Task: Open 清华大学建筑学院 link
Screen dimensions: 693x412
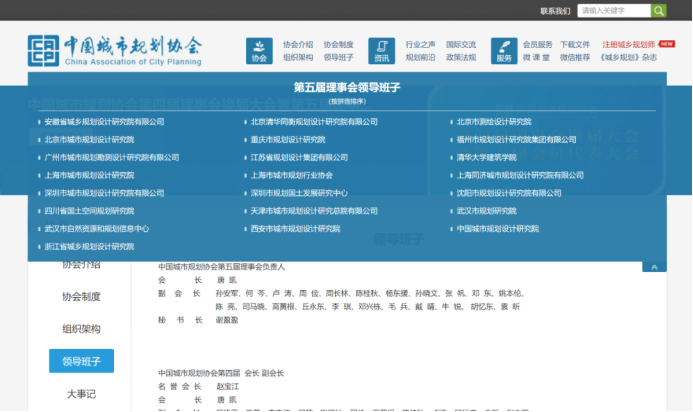Action: click(x=486, y=157)
